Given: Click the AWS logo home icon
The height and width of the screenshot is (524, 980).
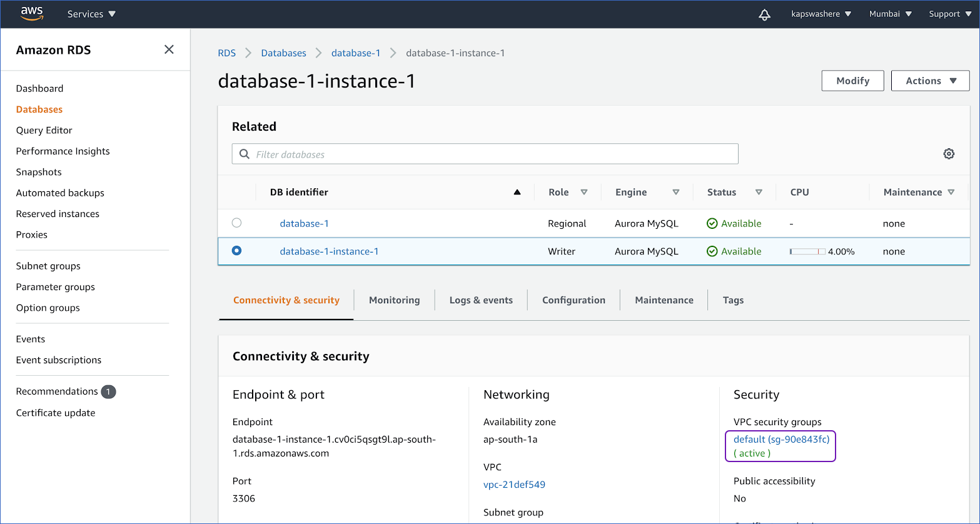Looking at the screenshot, I should tap(32, 14).
